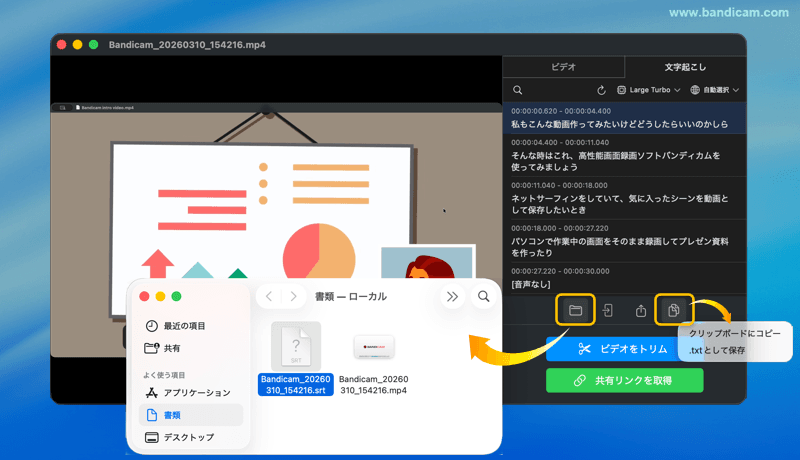Click the Finder search magnifier

click(x=484, y=297)
